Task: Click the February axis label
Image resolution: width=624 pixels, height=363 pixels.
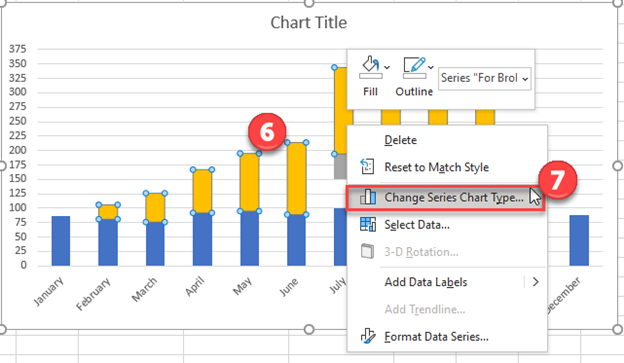Action: tap(94, 294)
